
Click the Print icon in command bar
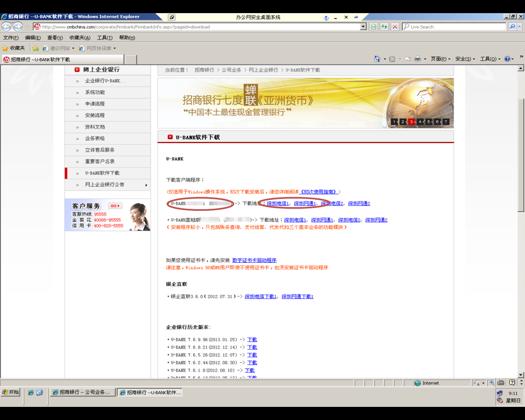pos(418,59)
